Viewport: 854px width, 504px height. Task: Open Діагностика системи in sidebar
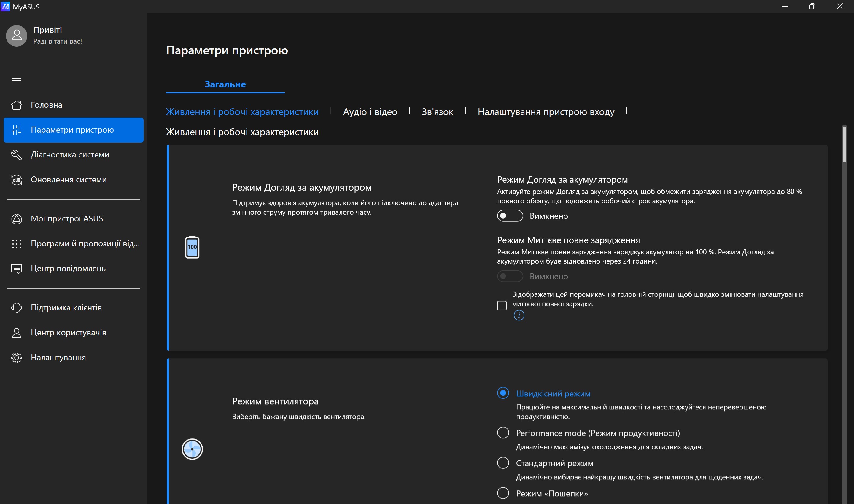73,155
